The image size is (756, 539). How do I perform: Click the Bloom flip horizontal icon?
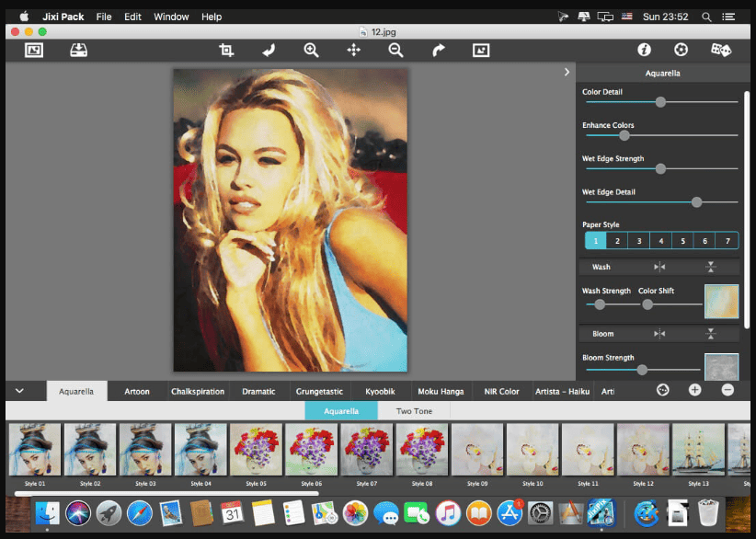[x=659, y=334]
